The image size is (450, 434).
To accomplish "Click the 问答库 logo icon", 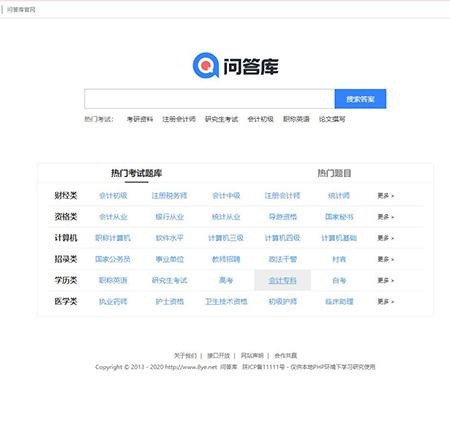I will tap(205, 65).
